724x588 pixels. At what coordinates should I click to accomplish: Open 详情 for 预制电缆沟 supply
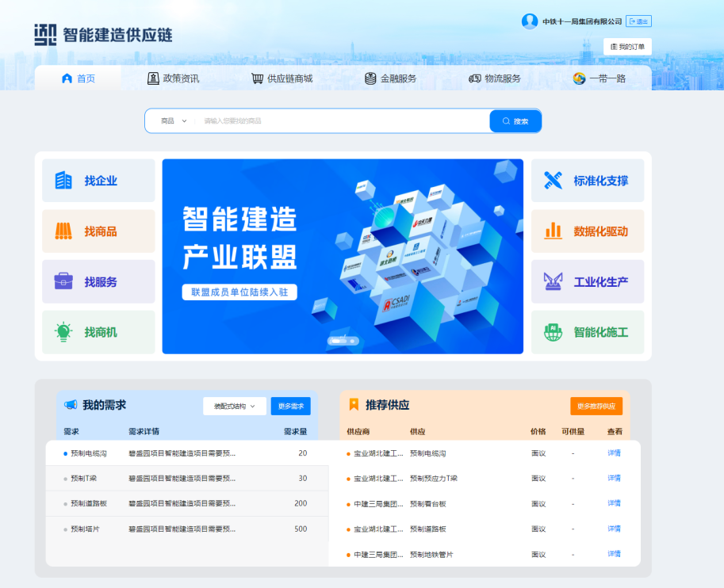coord(614,453)
